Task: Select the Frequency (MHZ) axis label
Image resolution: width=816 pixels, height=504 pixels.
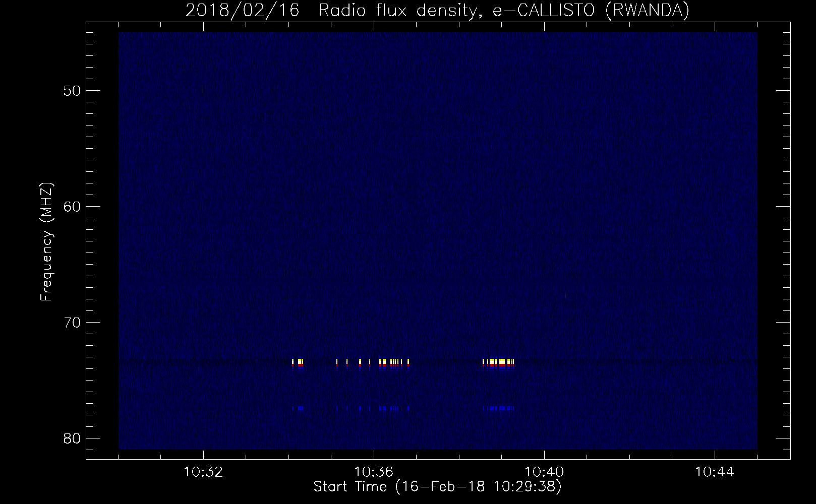Action: (x=46, y=242)
